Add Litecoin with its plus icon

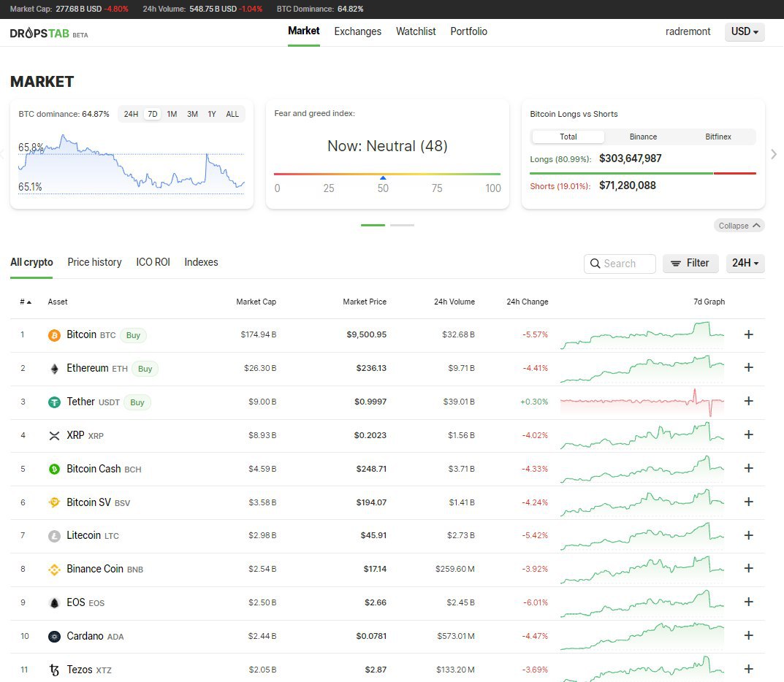(x=748, y=535)
